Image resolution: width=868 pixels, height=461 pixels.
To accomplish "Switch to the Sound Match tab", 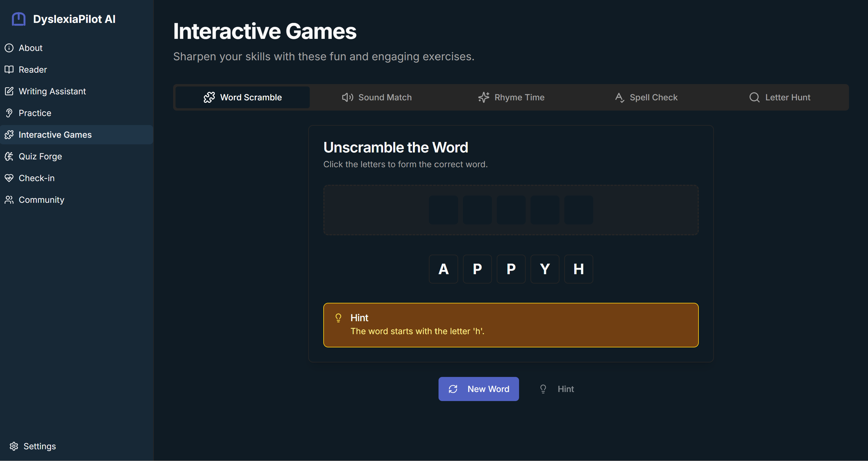I will pos(377,97).
